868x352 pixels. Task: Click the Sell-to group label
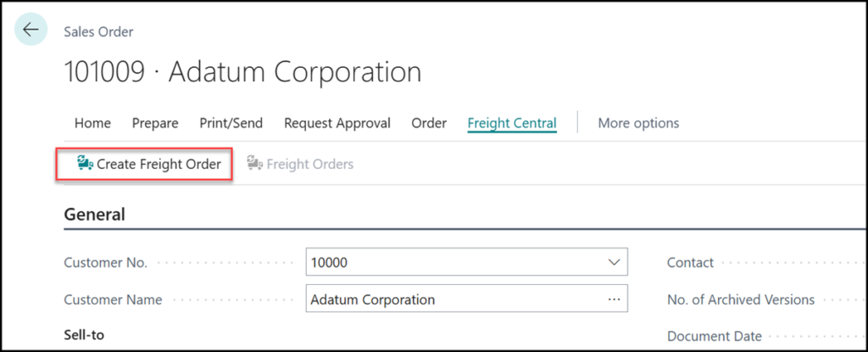[x=84, y=335]
